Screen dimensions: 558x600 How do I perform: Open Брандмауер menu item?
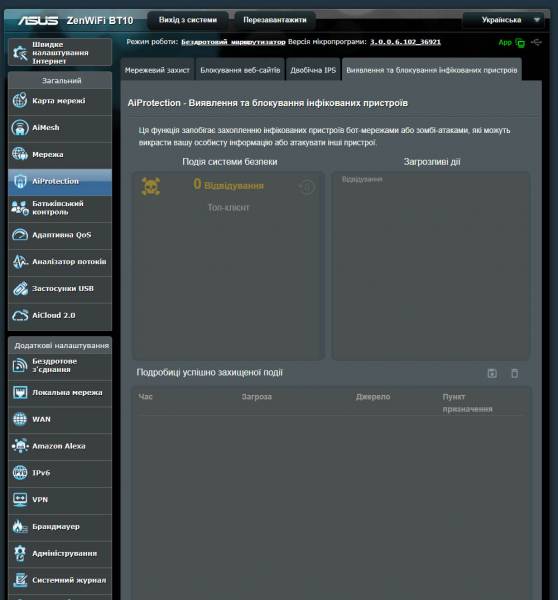(x=60, y=527)
